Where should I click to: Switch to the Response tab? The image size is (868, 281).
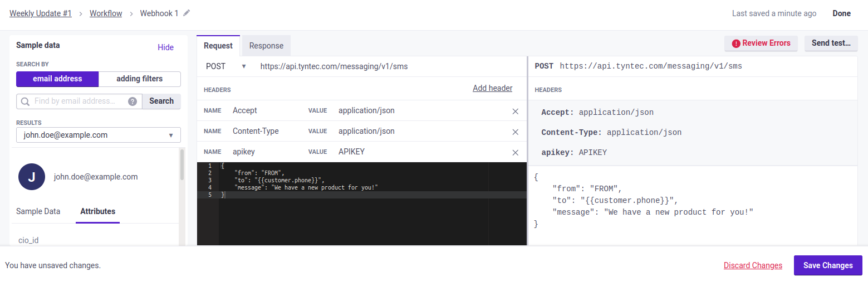(x=266, y=46)
